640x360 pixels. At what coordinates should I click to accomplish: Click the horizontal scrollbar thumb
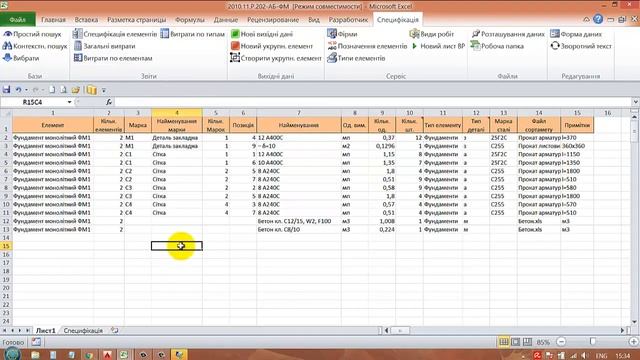click(400, 331)
